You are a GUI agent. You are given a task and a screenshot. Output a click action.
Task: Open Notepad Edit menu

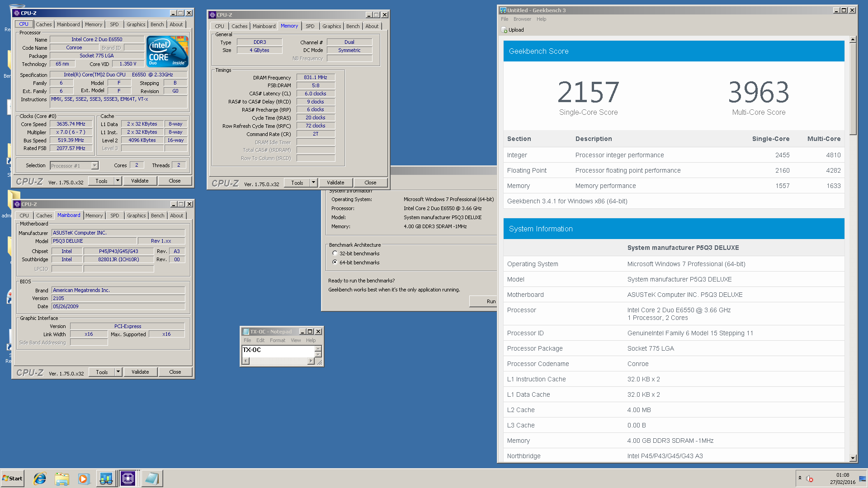[x=260, y=340]
